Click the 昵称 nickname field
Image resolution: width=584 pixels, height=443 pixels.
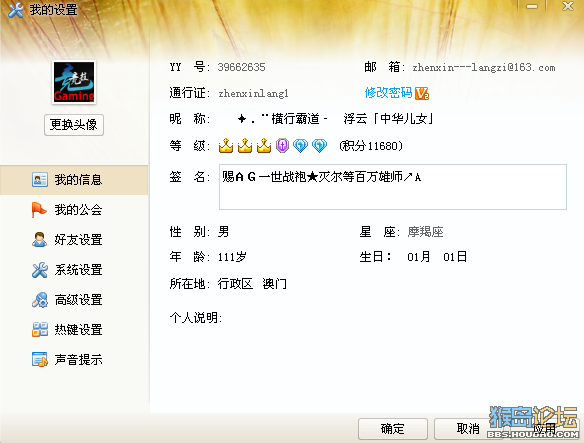(x=335, y=119)
